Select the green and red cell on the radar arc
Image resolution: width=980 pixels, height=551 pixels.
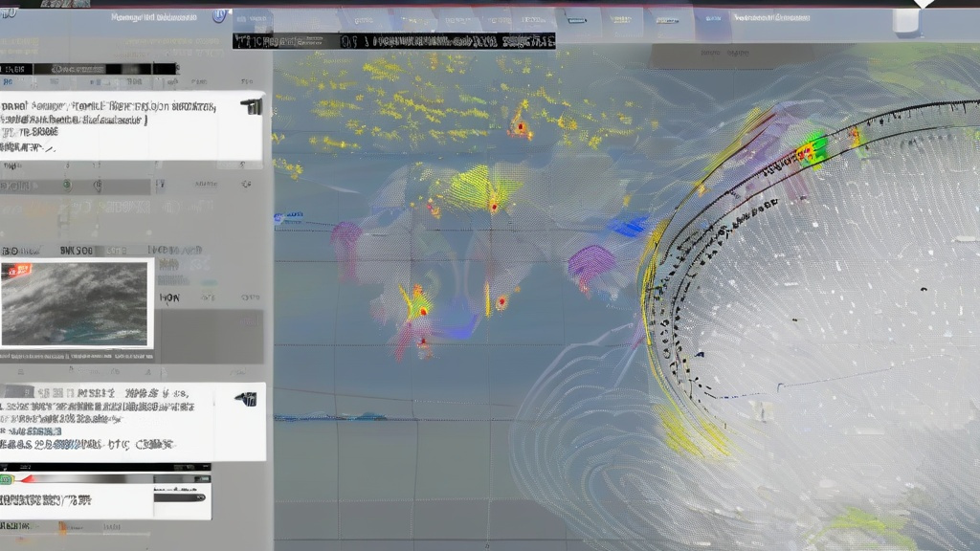[812, 150]
